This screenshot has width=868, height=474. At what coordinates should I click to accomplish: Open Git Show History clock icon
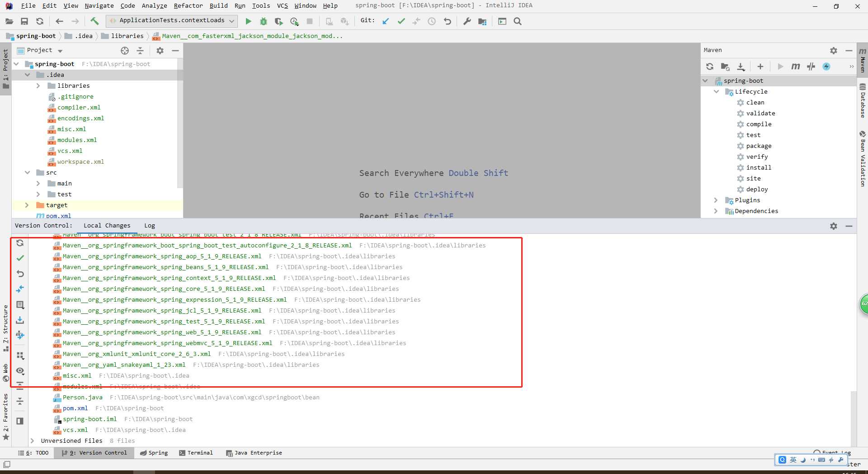(x=432, y=21)
